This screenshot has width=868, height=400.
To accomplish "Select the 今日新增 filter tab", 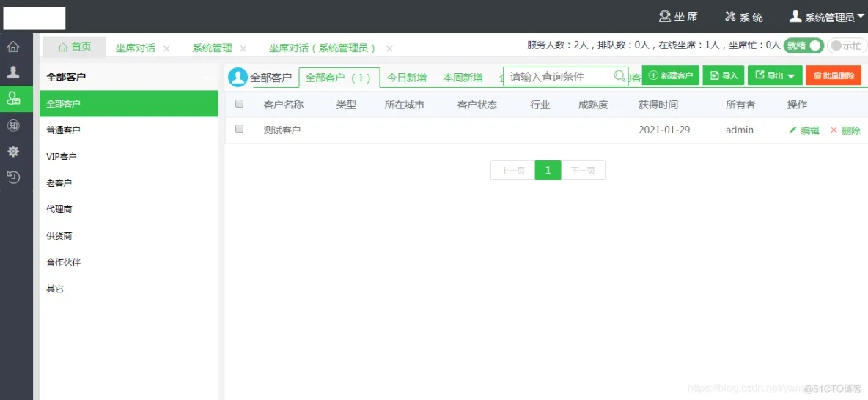I will (x=407, y=78).
